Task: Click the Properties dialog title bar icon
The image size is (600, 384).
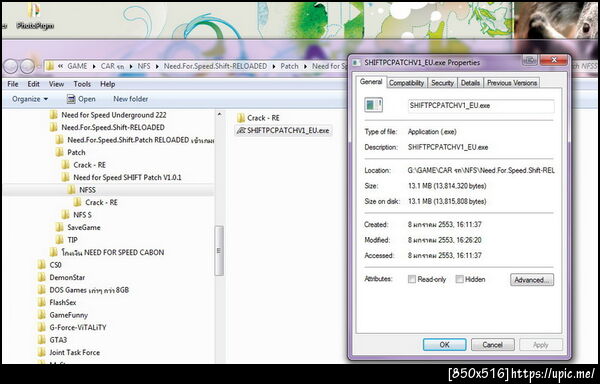Action: (356, 63)
